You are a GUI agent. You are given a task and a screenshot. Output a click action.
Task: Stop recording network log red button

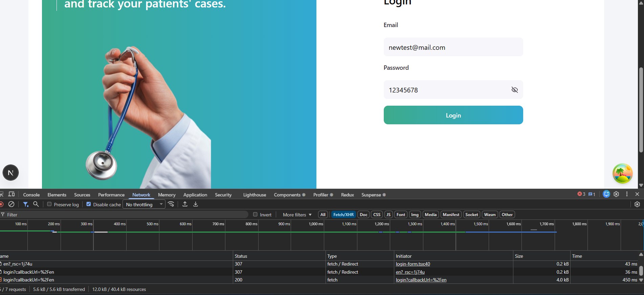[1, 204]
